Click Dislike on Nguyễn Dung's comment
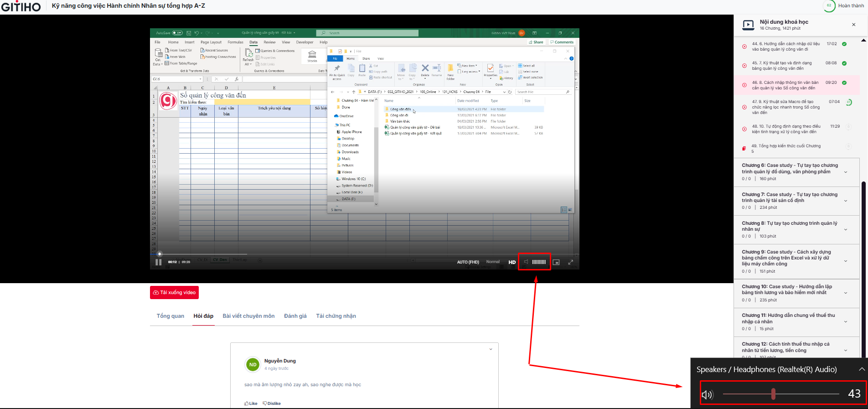This screenshot has width=868, height=409. coord(272,404)
